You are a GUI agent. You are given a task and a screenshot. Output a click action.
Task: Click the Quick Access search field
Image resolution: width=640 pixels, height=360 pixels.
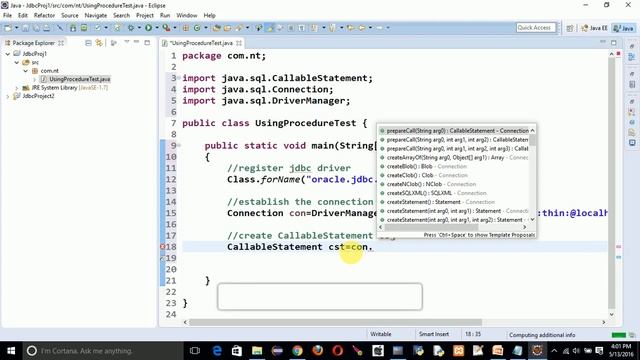(536, 27)
